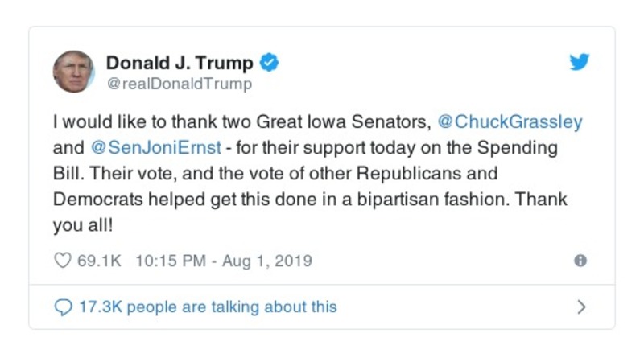Open the profile avatar photo

(x=74, y=72)
